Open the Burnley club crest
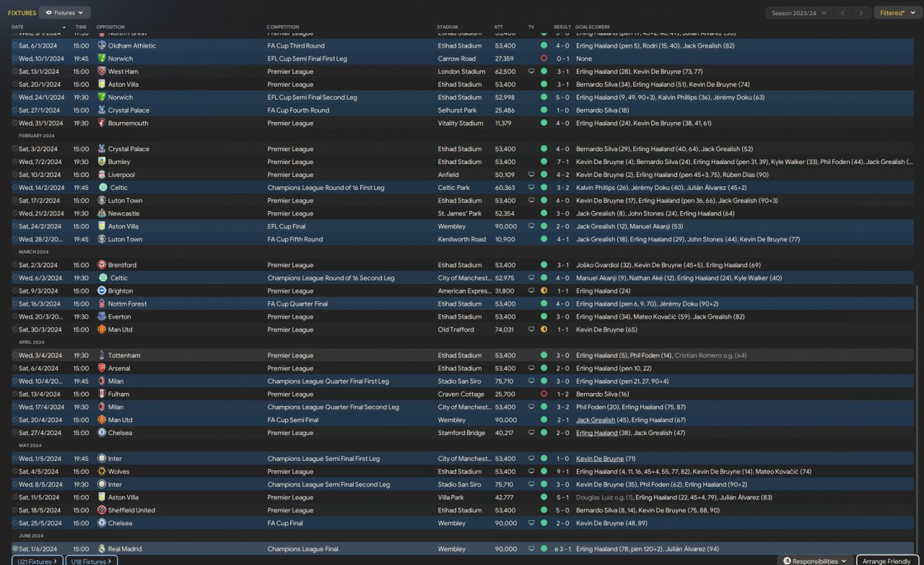Image resolution: width=924 pixels, height=565 pixels. [x=101, y=162]
